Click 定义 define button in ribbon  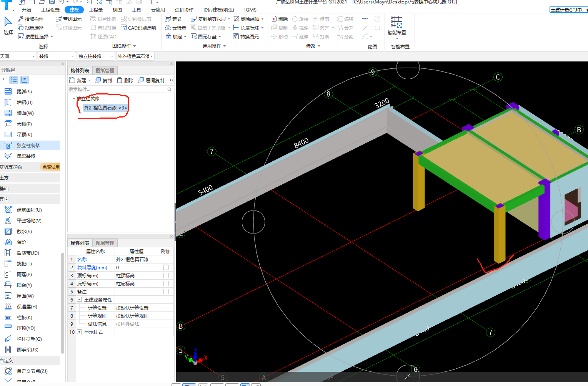tap(173, 19)
